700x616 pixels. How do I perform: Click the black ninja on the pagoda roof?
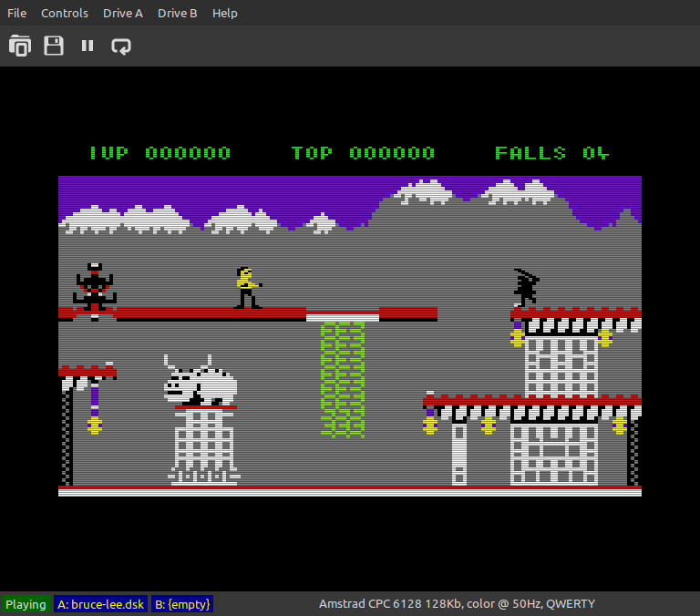click(526, 288)
